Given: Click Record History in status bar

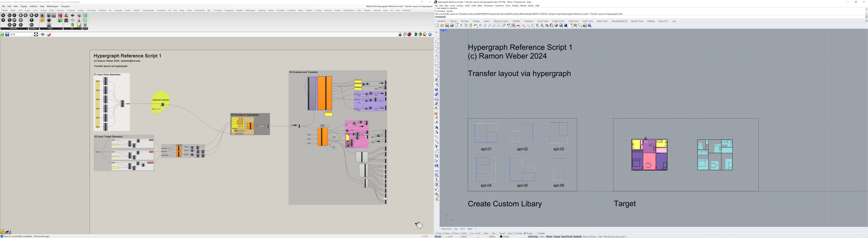Looking at the screenshot, I should point(590,237).
